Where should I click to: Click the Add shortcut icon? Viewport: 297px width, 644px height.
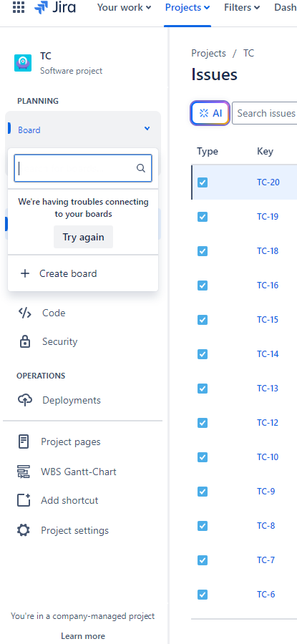(24, 501)
